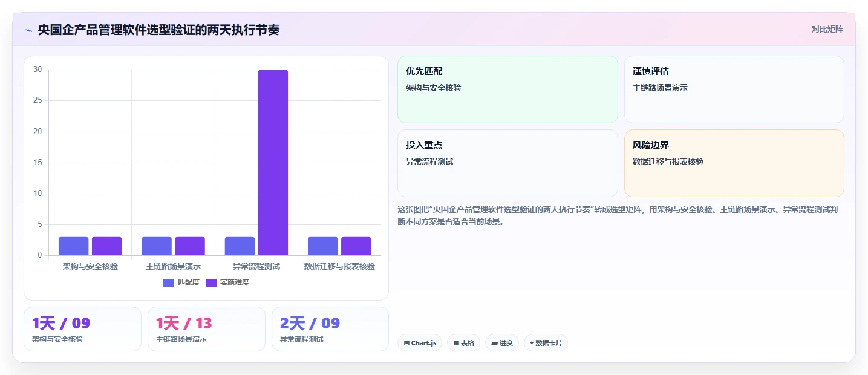Click the tall 异常流程测试 实施难度 bar
The image size is (868, 375).
tap(273, 163)
